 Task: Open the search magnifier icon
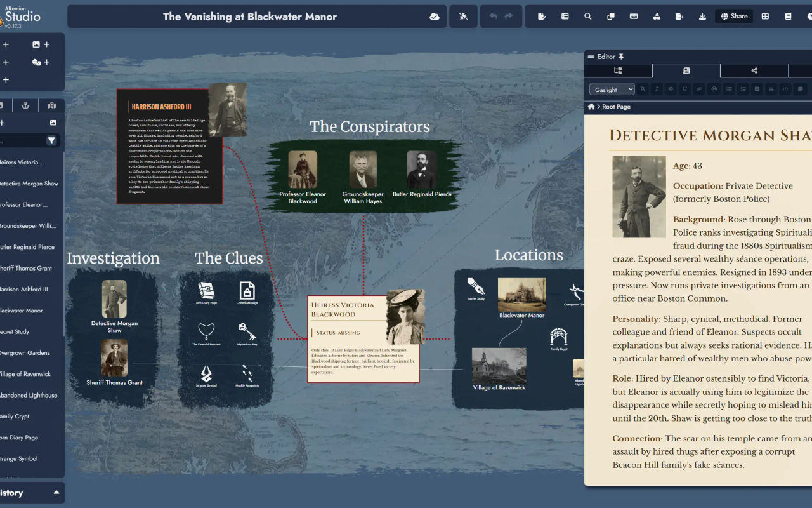(588, 17)
